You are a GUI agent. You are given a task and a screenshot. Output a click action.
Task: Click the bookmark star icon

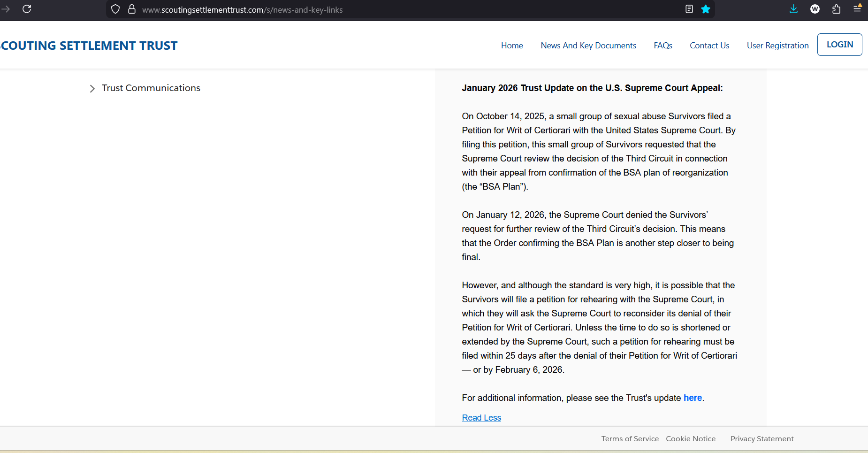coord(705,9)
